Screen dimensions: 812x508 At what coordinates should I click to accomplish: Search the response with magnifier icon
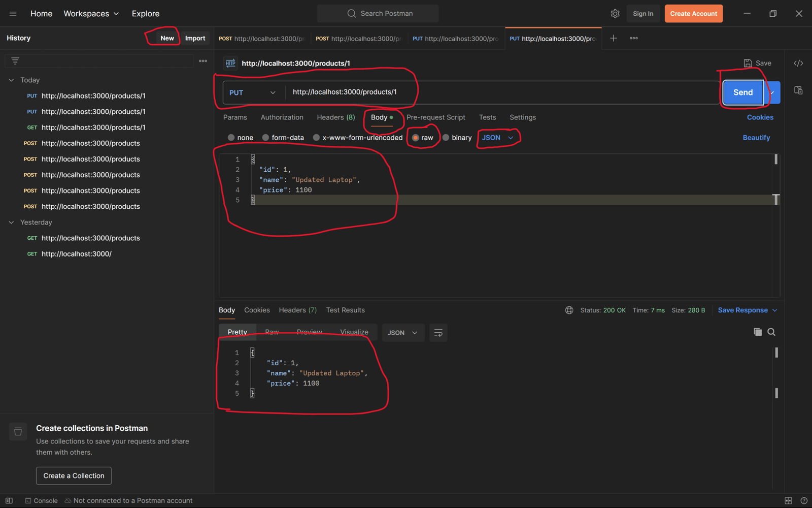pyautogui.click(x=771, y=332)
